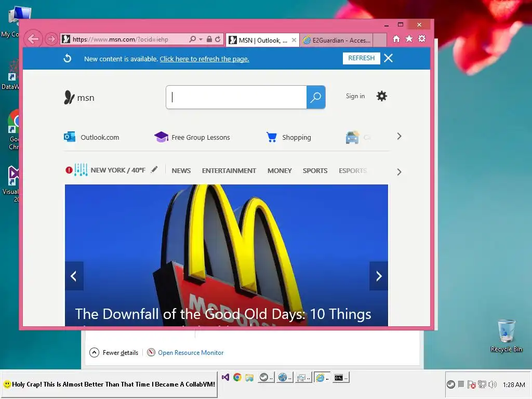Image resolution: width=532 pixels, height=399 pixels.
Task: Open the McDonald's Downfall headline story
Action: pyautogui.click(x=223, y=314)
